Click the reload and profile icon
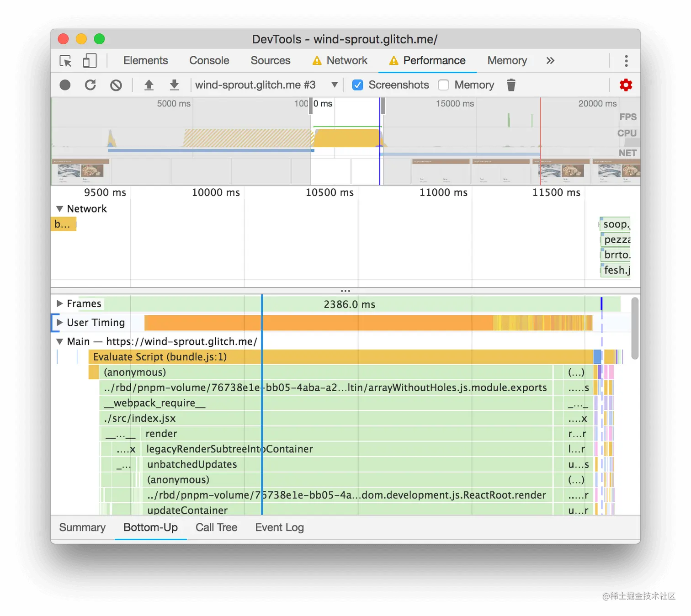Image resolution: width=691 pixels, height=616 pixels. [90, 85]
